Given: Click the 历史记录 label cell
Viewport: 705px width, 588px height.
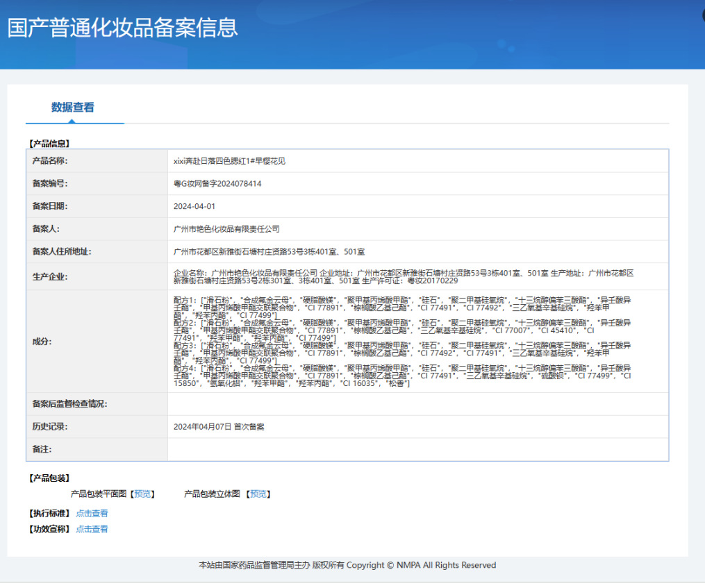Looking at the screenshot, I should [x=97, y=427].
